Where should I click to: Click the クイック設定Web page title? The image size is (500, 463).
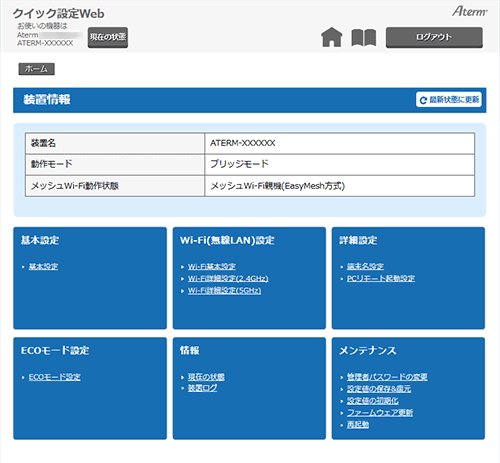(59, 14)
